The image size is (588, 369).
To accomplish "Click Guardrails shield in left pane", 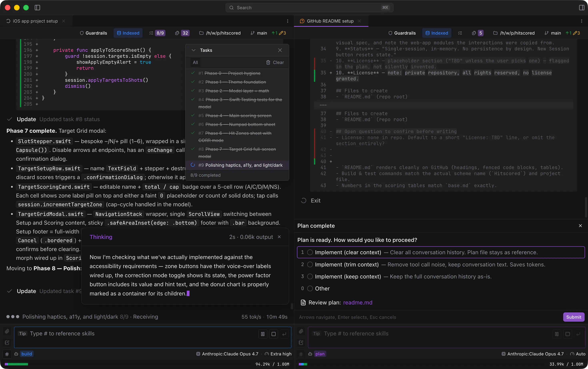I will coord(94,33).
